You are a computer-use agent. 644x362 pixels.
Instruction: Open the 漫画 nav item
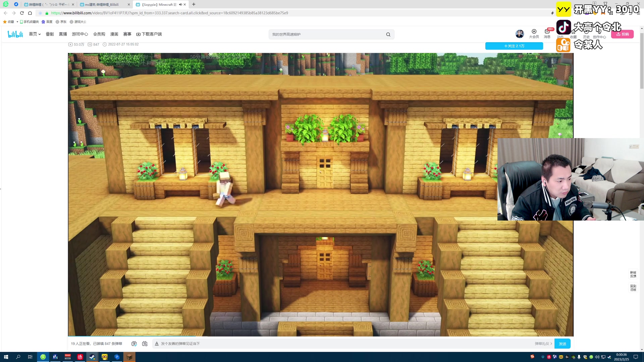click(x=114, y=34)
